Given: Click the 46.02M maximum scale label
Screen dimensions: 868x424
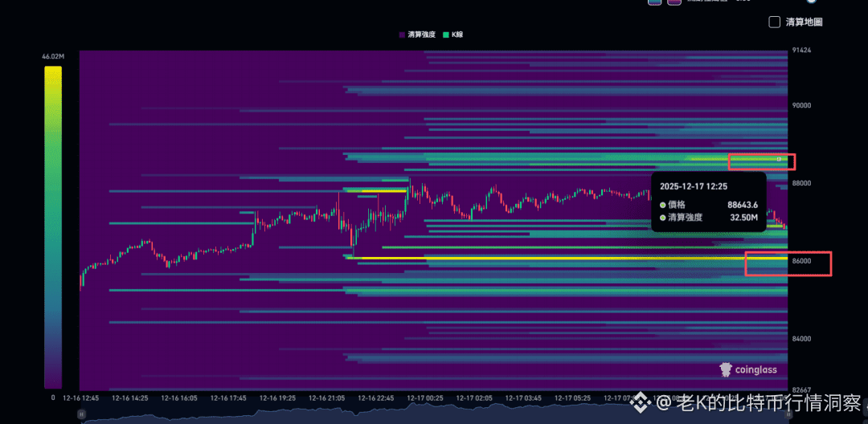Looking at the screenshot, I should tap(53, 56).
